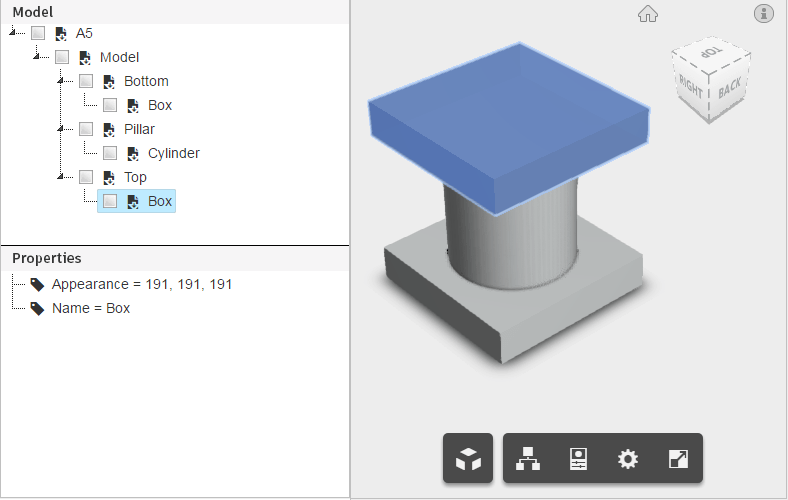Screen dimensions: 788x500
Task: Toggle the A5 checkbox
Action: click(x=38, y=33)
